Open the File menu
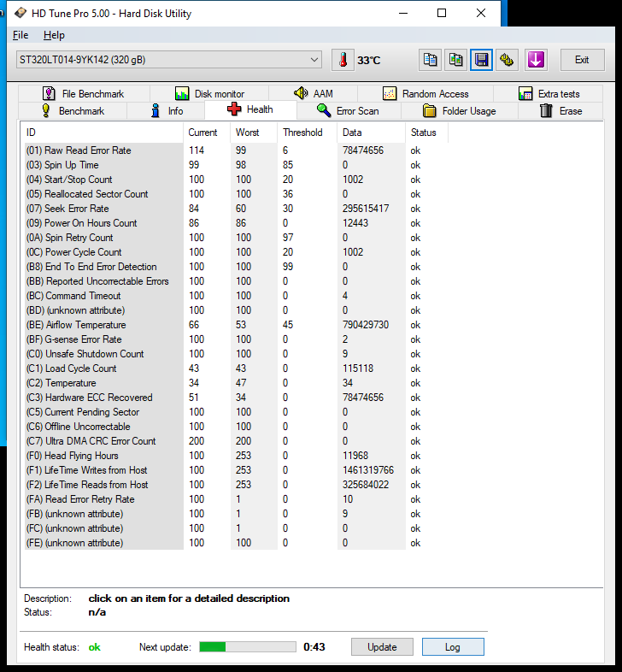Viewport: 622px width, 672px height. coord(21,35)
